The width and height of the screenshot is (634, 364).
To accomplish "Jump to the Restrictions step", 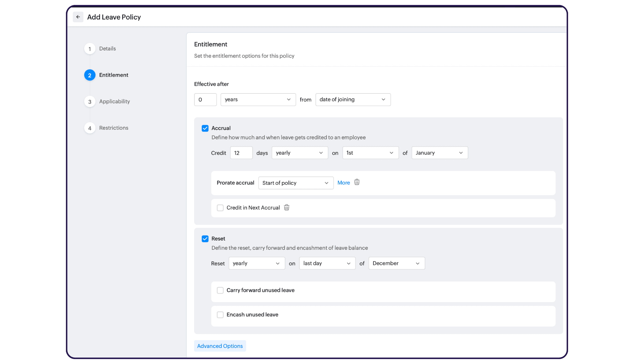I will coord(106,128).
